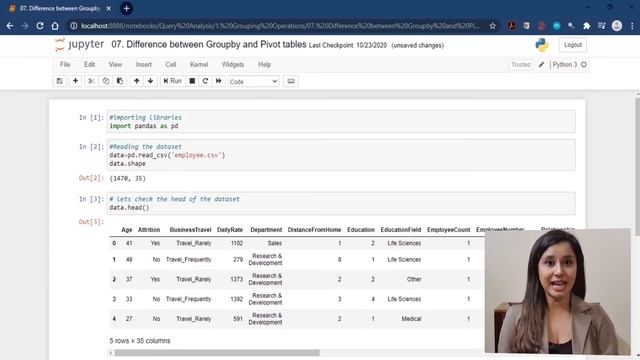
Task: Move selected cell down arrow
Action: coord(151,81)
